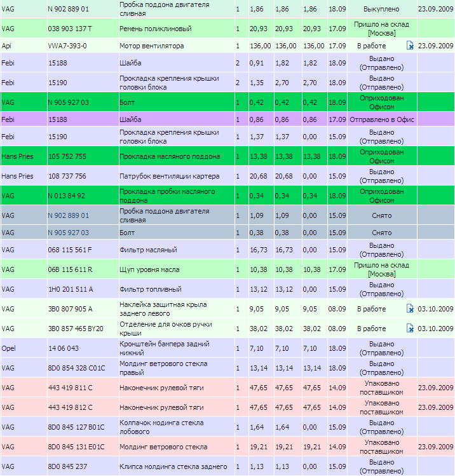Click Прокладка масляного поддона description

170,156
